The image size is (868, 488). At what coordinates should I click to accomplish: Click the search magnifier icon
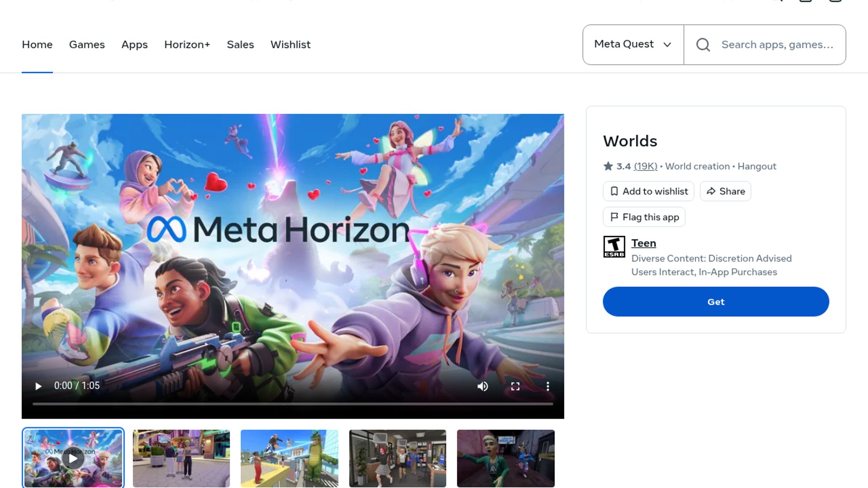(703, 45)
